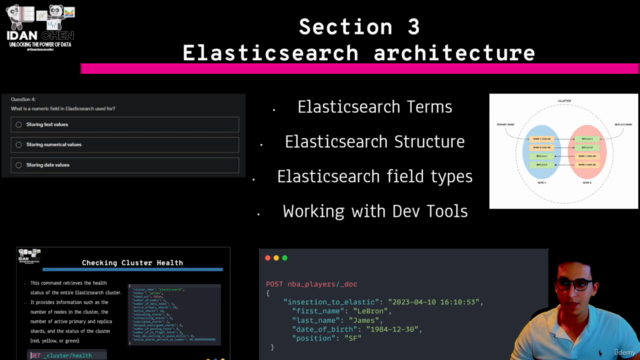Screen dimensions: 640x360
Task: Click the 'date_of_birth' code line
Action: point(357,329)
